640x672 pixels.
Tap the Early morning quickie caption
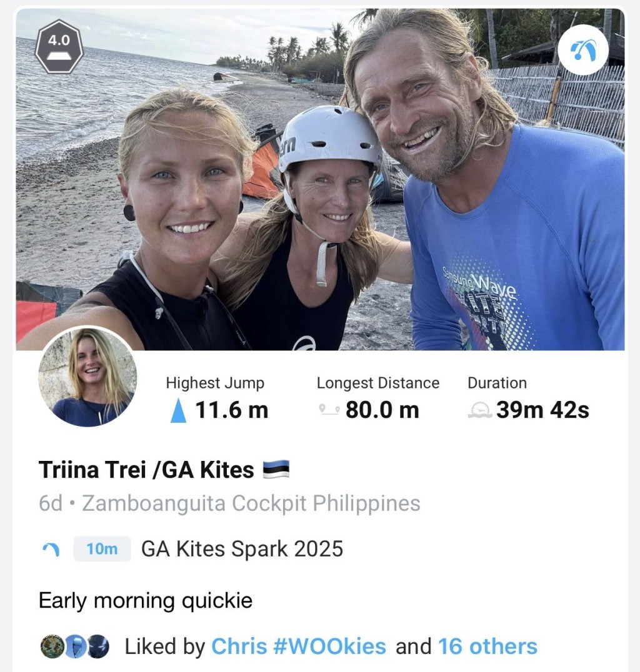146,601
